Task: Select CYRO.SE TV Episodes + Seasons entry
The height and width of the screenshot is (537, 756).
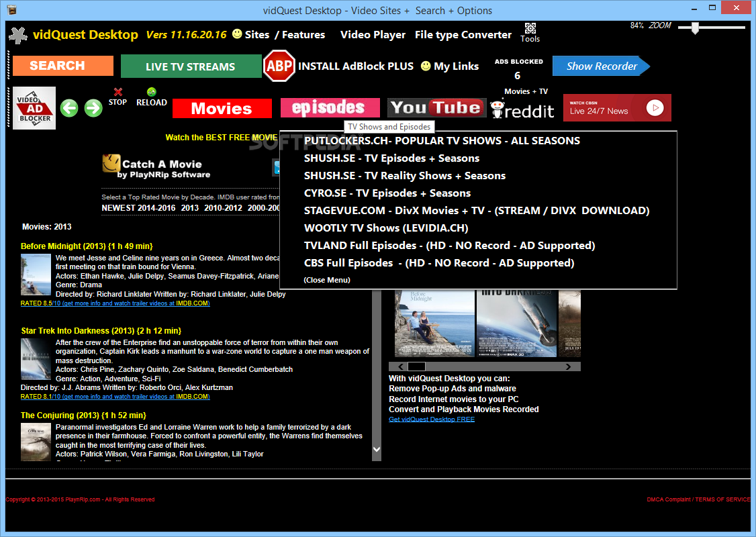Action: [387, 193]
